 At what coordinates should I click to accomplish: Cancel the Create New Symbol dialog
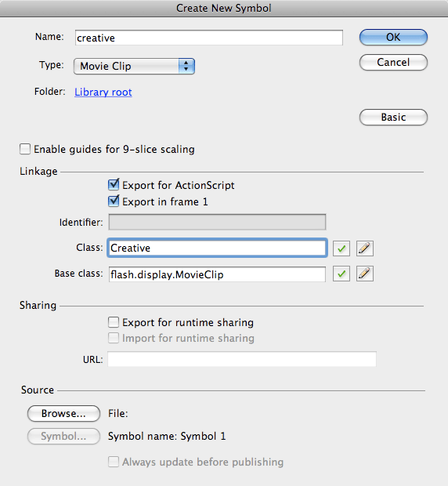pos(393,62)
